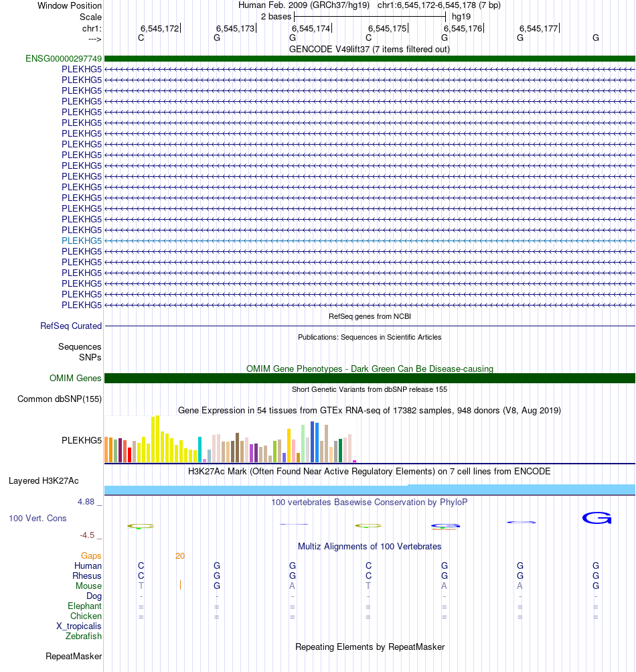Open the 'Multiz Alignments of 100 Vertebrates' title
The height and width of the screenshot is (672, 636).
click(x=370, y=547)
